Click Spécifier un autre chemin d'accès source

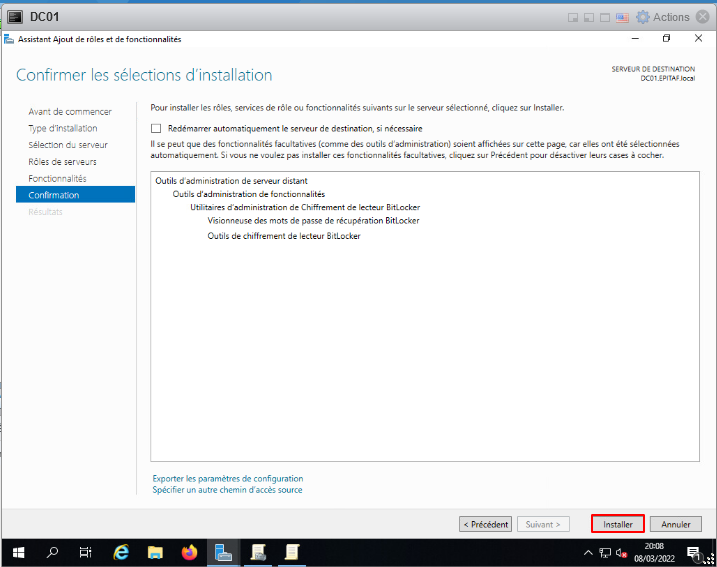227,490
